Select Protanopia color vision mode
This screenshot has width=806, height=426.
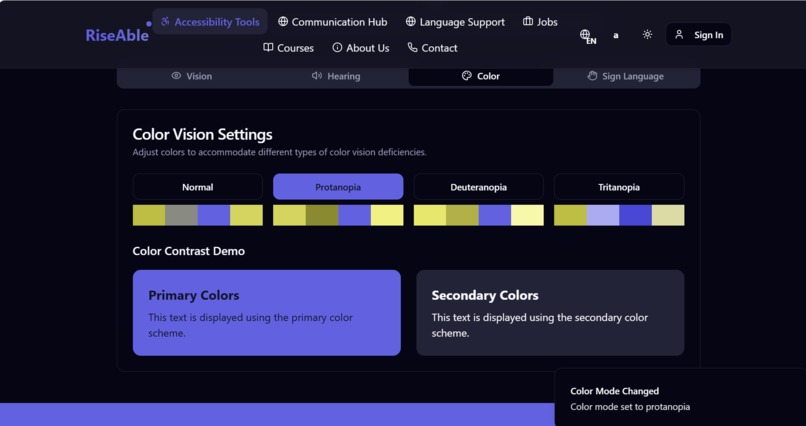[x=338, y=187]
